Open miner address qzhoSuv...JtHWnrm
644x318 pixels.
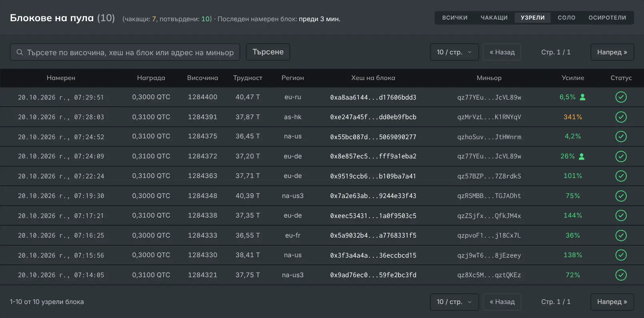coord(489,137)
